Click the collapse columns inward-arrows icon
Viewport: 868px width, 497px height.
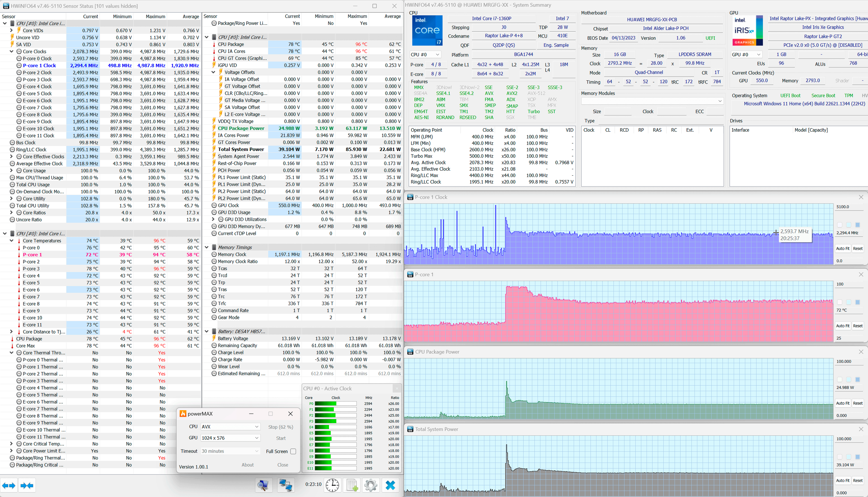tap(27, 485)
